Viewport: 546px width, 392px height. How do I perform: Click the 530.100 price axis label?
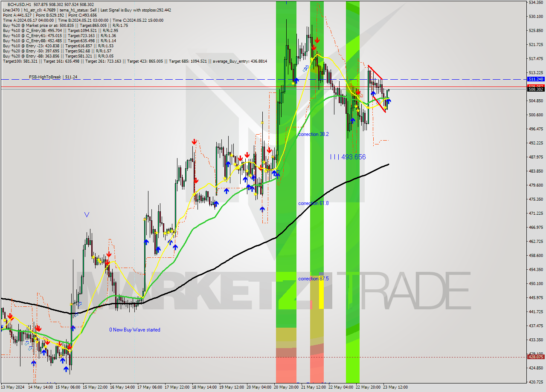tap(535, 16)
